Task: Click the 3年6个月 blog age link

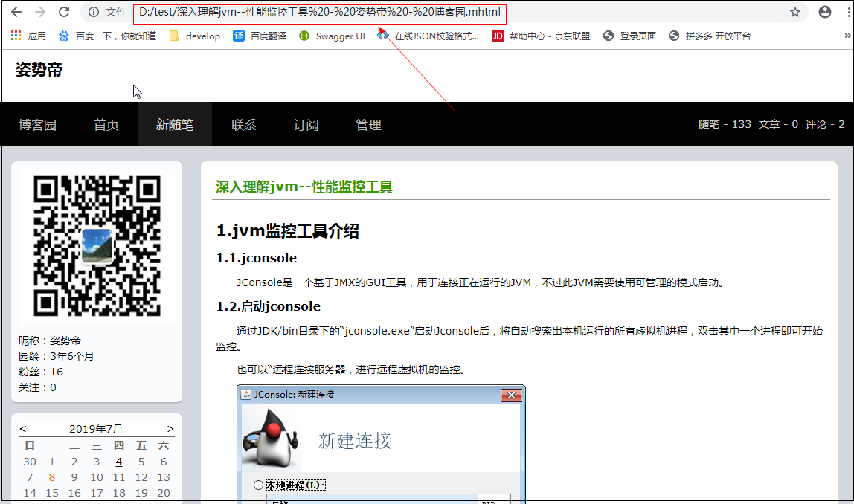Action: (72, 356)
